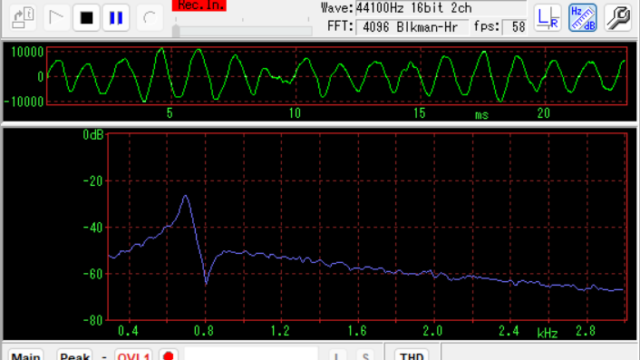Screen dimensions: 640x360
Task: Click the 10000 amplitude label on the waveform
Action: [27, 52]
